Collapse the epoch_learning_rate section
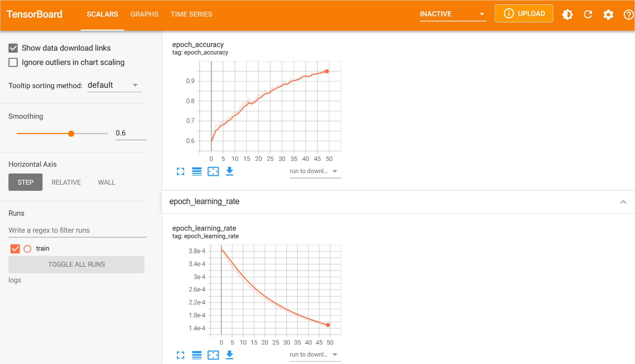The height and width of the screenshot is (364, 635). 623,202
